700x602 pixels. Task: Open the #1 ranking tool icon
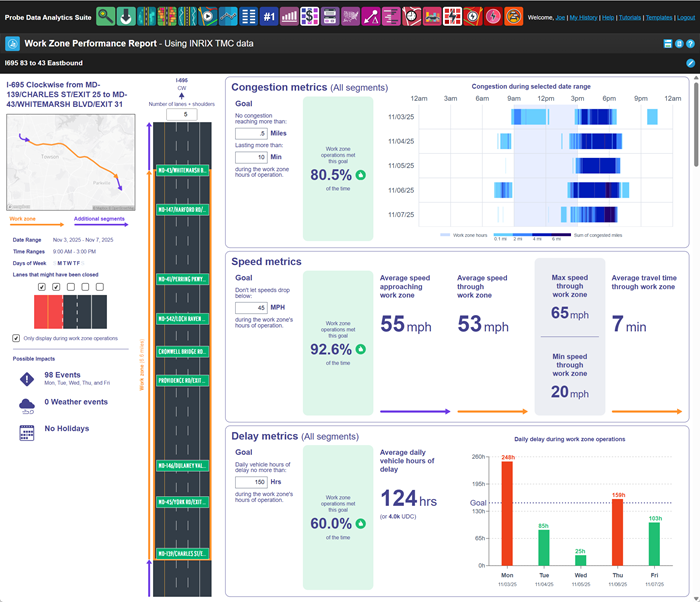coord(269,16)
